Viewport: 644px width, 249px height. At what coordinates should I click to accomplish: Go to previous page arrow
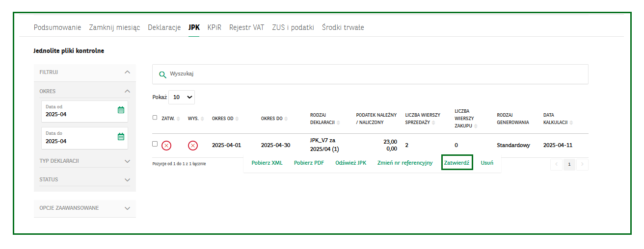pyautogui.click(x=557, y=164)
